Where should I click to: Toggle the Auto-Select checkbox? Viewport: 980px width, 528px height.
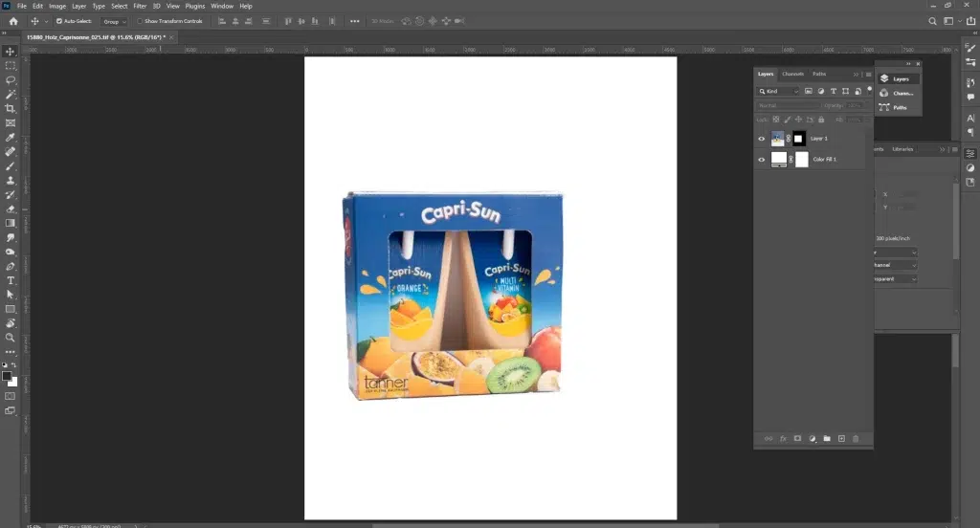coord(59,21)
